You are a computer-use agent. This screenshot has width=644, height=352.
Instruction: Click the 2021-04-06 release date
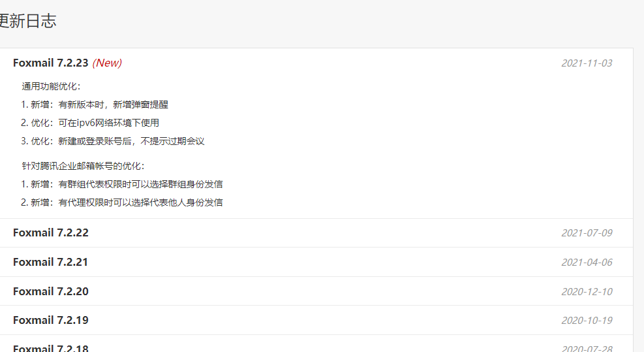(x=587, y=263)
